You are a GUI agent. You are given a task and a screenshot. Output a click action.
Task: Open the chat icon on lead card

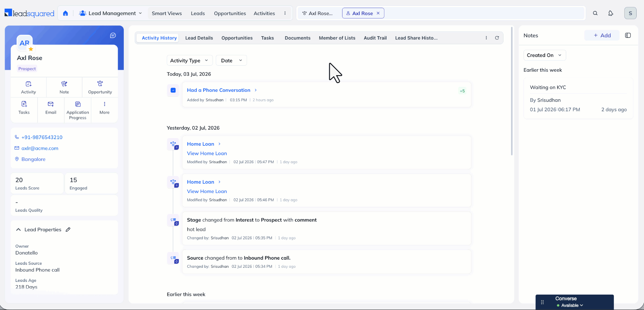pyautogui.click(x=113, y=36)
